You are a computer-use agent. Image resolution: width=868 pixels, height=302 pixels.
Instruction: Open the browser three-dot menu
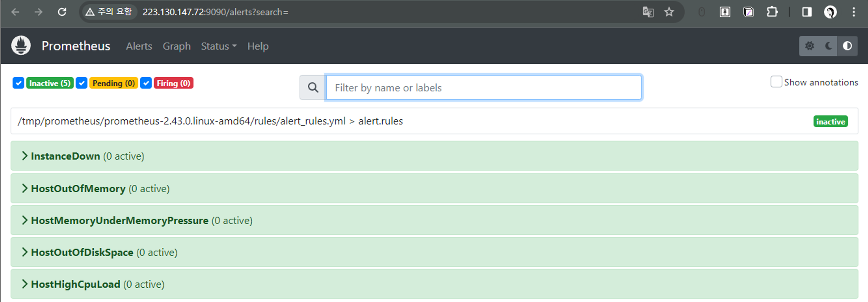coord(854,12)
